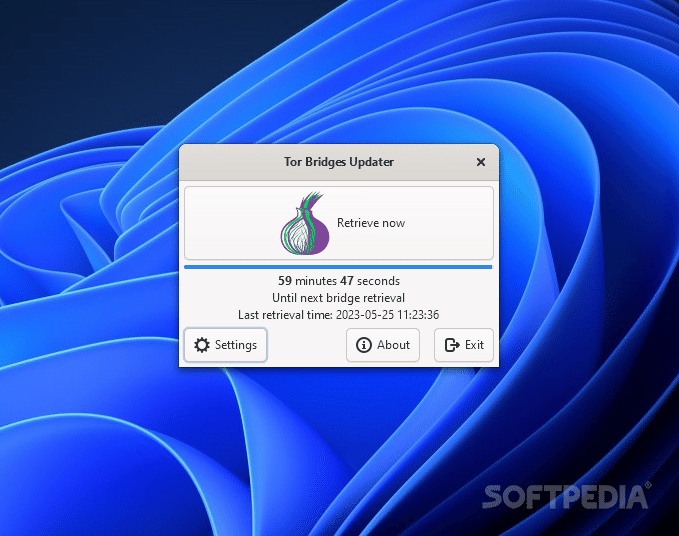
Task: Open the About dialog button
Action: pyautogui.click(x=383, y=345)
